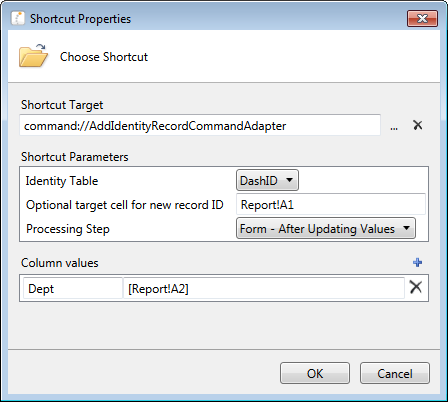Viewport: 448px width, 402px height.
Task: Open the Identity Table DashID dropdown
Action: (267, 180)
